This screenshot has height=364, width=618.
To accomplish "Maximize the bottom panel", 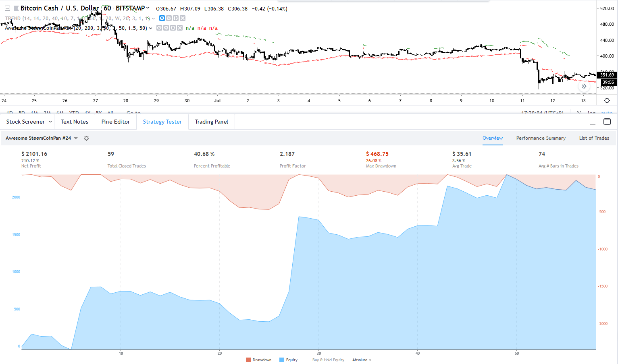I will [x=607, y=122].
